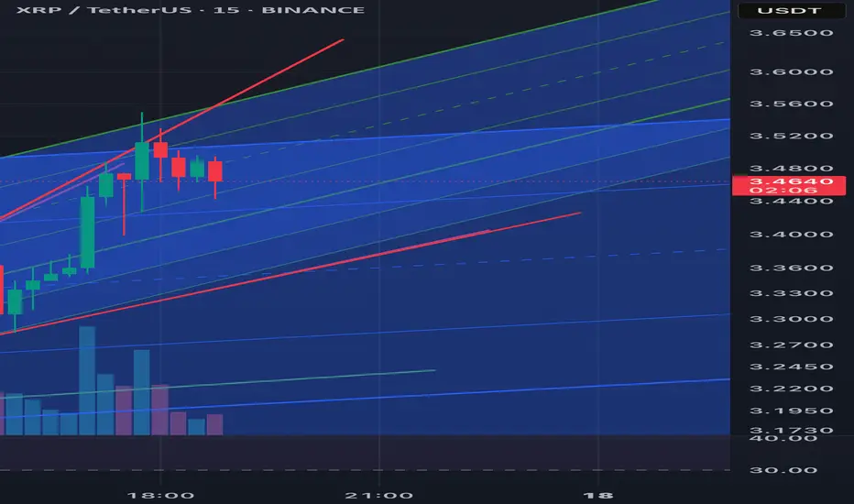The height and width of the screenshot is (504, 854).
Task: Click the 30.00 indicator scale label
Action: pos(783,470)
